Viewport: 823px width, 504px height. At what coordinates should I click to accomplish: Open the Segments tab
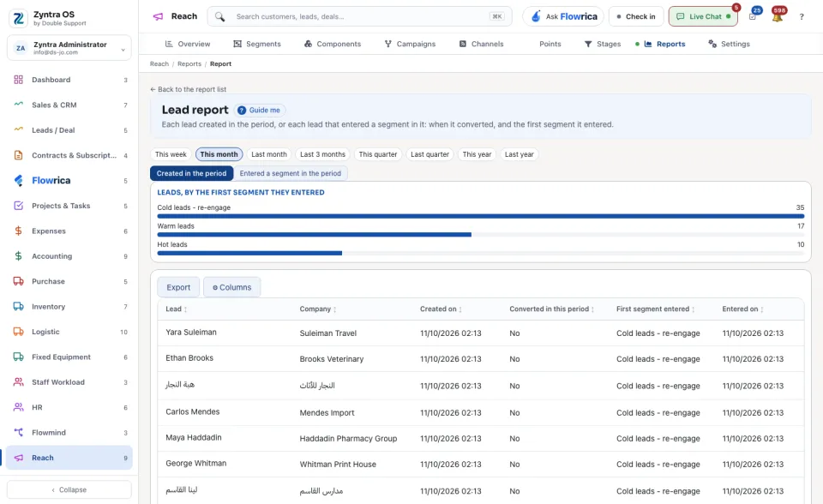pyautogui.click(x=257, y=44)
